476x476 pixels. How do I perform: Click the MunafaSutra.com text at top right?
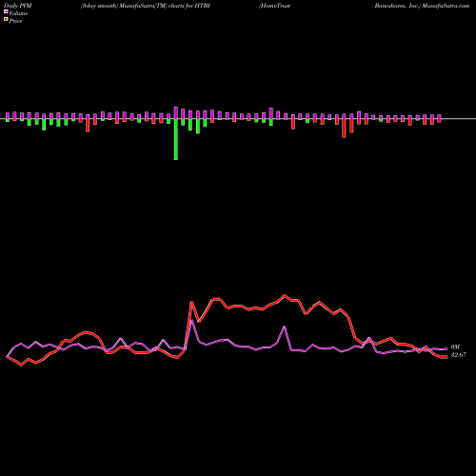point(445,6)
